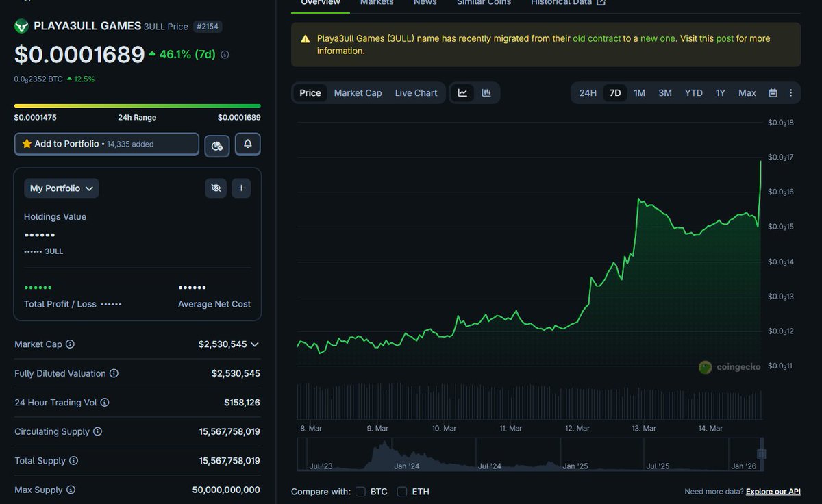Open the calendar date range picker icon
The width and height of the screenshot is (822, 504).
click(x=773, y=93)
